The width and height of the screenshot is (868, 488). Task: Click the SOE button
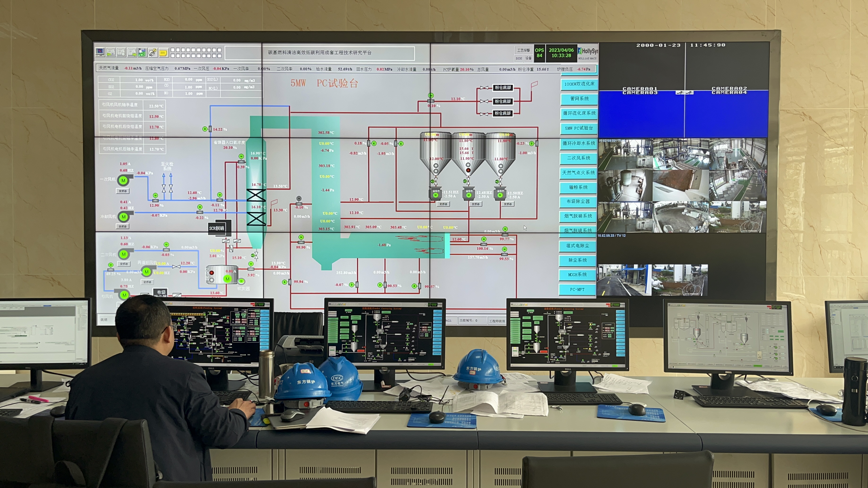519,58
